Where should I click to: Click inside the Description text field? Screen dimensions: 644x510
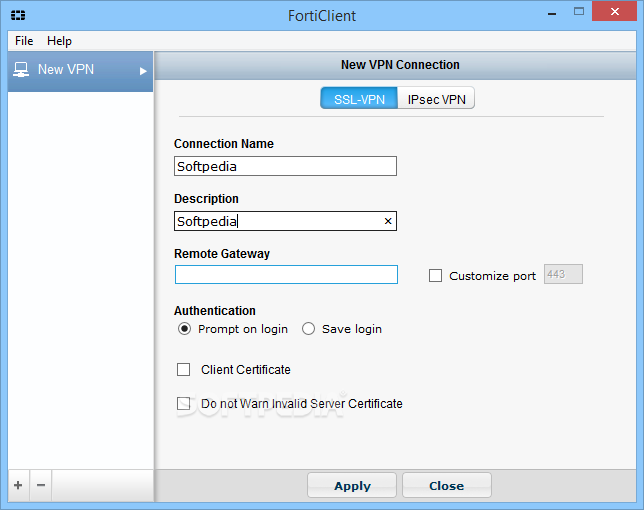(x=285, y=221)
